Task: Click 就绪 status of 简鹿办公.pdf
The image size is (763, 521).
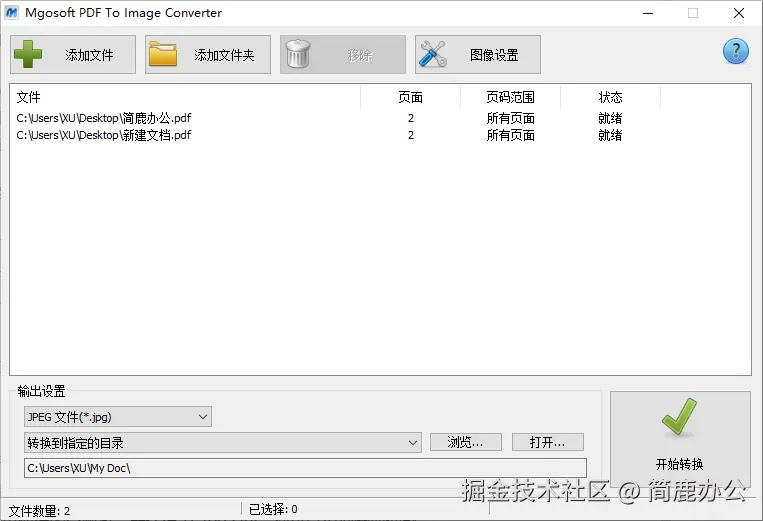Action: click(610, 118)
